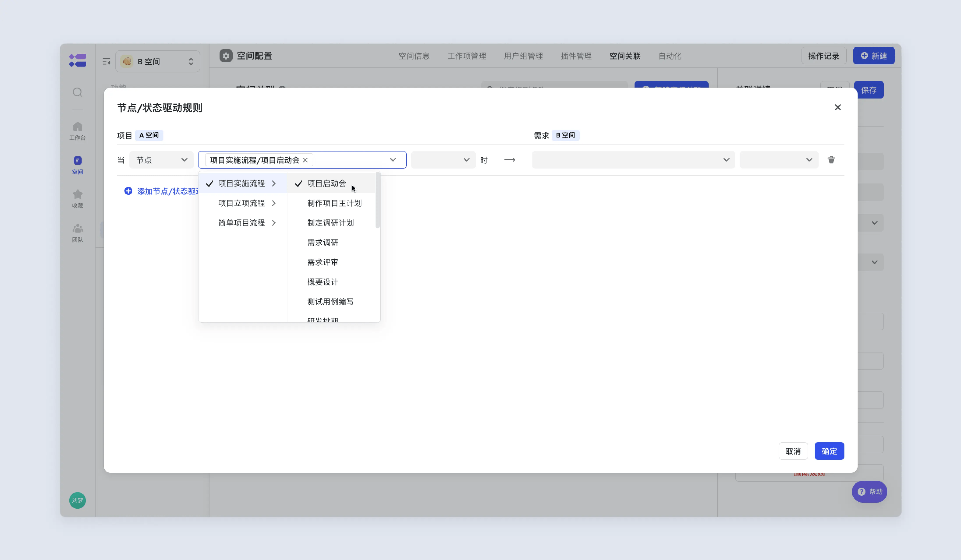
Task: Close the 节点/状态驱动规则 dialog
Action: point(837,107)
